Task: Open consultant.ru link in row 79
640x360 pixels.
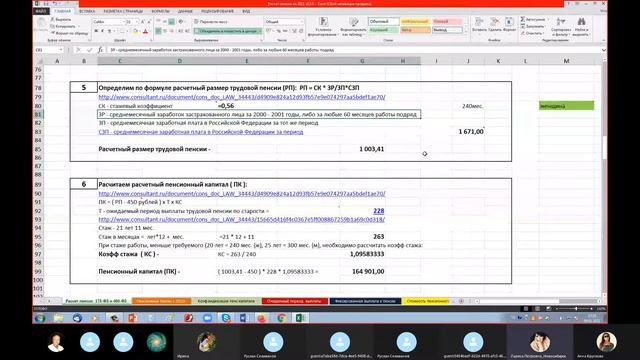Action: tap(242, 97)
